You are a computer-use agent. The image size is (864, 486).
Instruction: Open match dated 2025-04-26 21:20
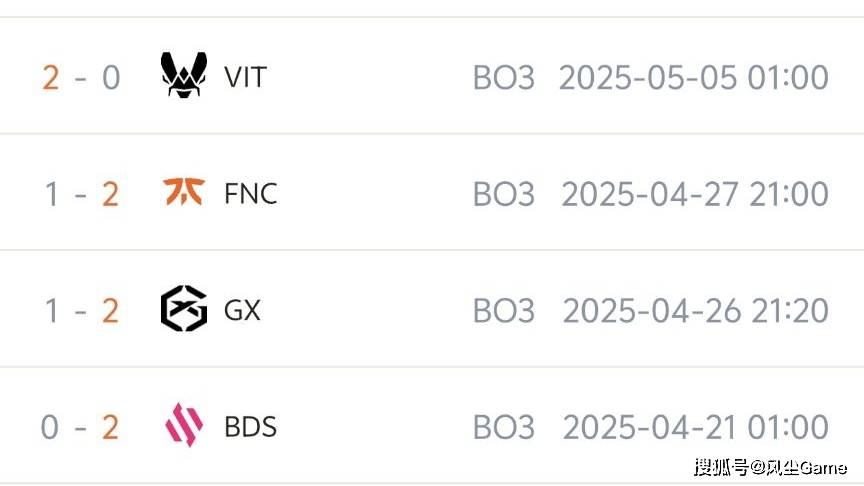[695, 311]
